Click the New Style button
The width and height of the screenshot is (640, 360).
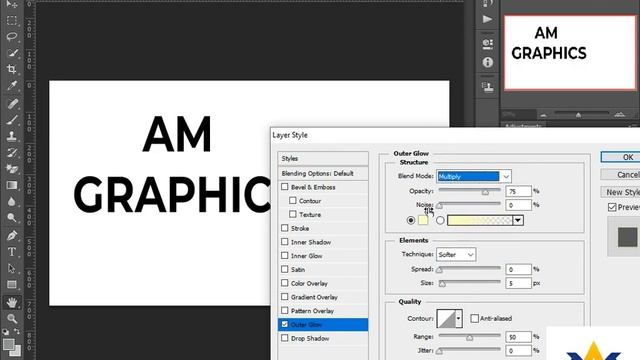click(621, 192)
